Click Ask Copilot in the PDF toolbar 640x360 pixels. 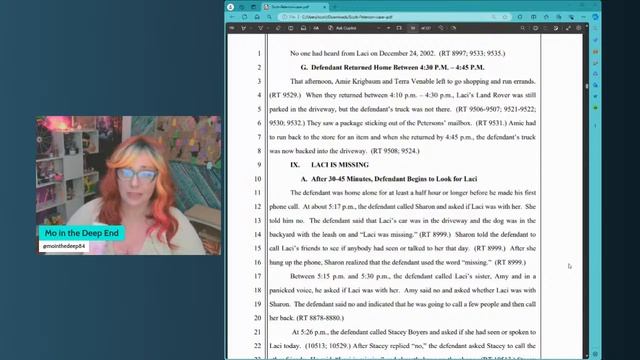342,28
